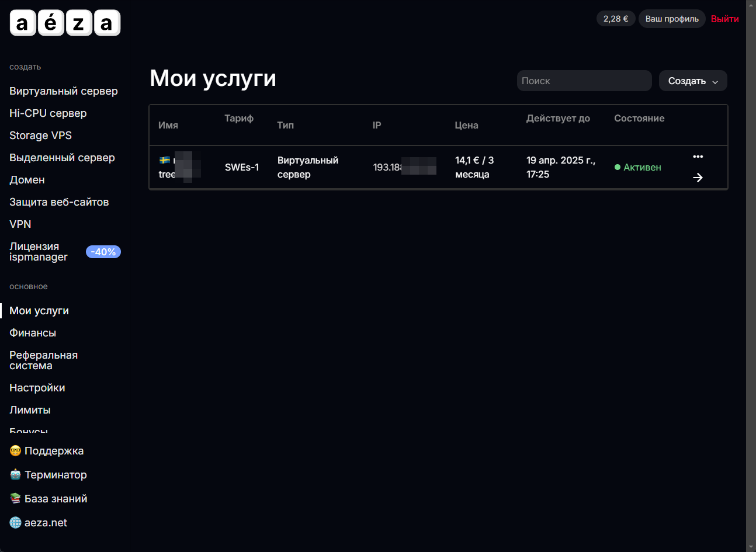Click the aeza logo

(x=65, y=23)
